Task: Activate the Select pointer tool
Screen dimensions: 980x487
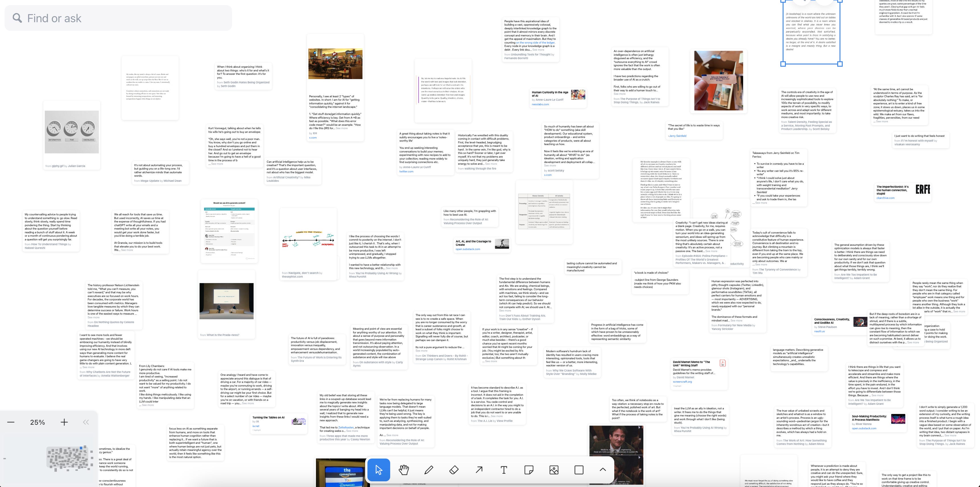Action: 379,470
